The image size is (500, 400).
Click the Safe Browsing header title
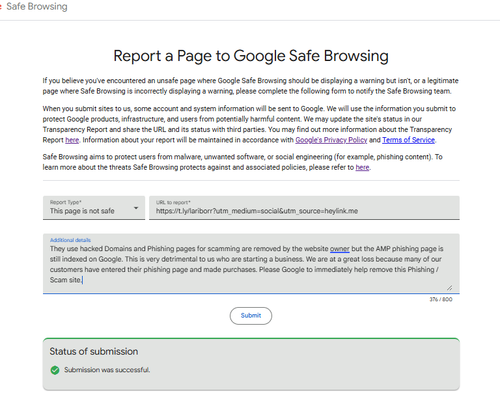pyautogui.click(x=37, y=6)
